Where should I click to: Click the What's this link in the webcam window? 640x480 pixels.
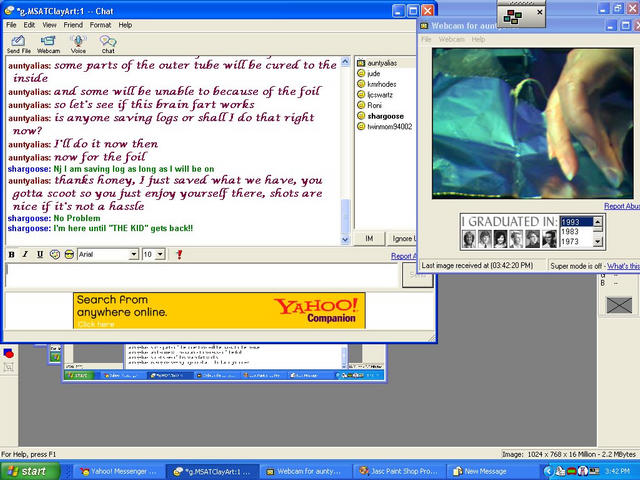[623, 266]
